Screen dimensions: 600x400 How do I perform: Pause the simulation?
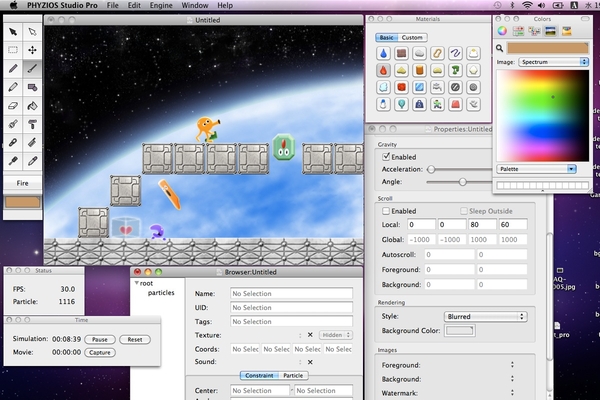[101, 340]
